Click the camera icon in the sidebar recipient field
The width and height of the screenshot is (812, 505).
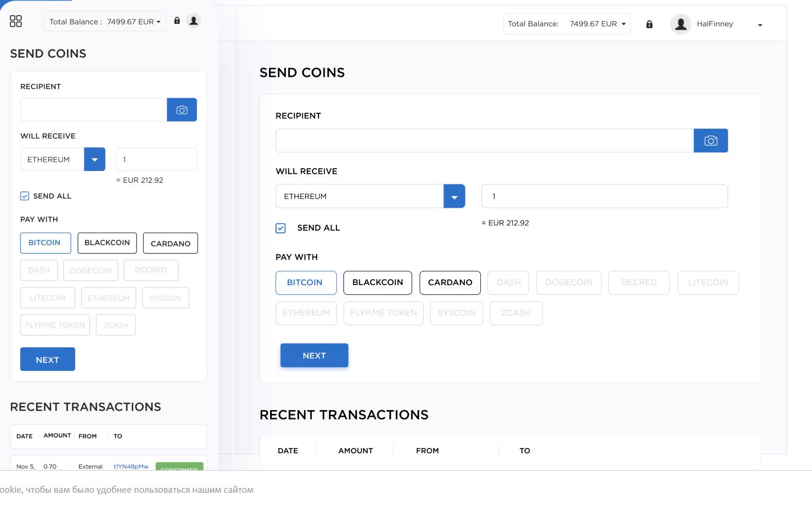point(182,109)
